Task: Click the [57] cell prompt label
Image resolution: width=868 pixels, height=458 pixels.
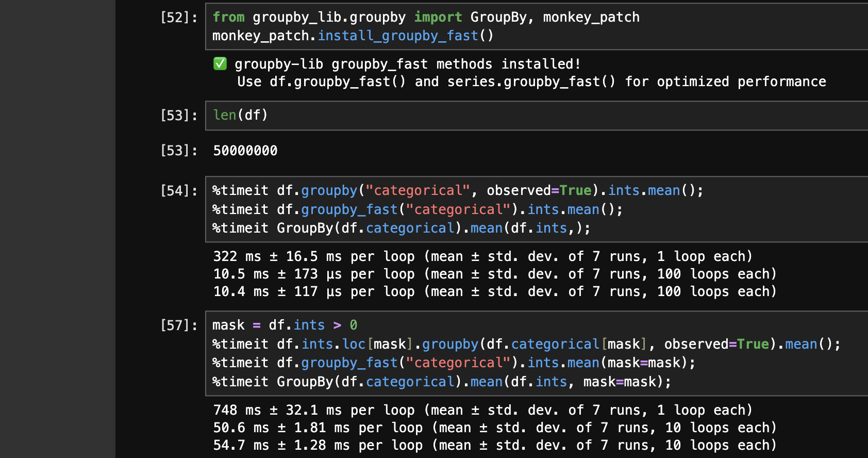Action: 178,325
